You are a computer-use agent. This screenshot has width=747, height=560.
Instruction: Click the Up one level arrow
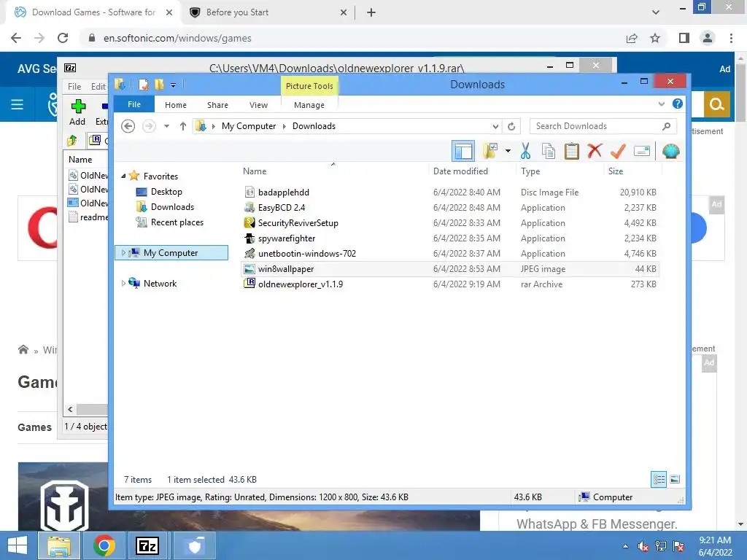183,126
